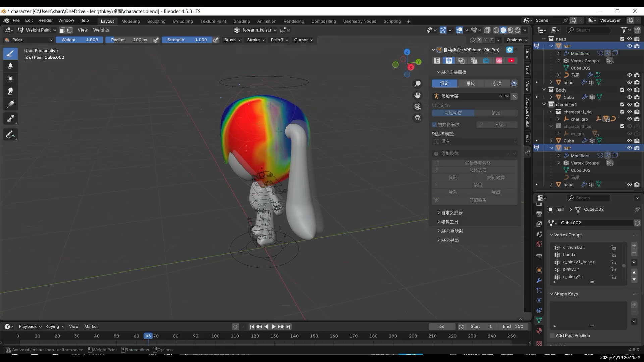The width and height of the screenshot is (644, 362).
Task: Open the Falloff dropdown
Action: pyautogui.click(x=279, y=40)
